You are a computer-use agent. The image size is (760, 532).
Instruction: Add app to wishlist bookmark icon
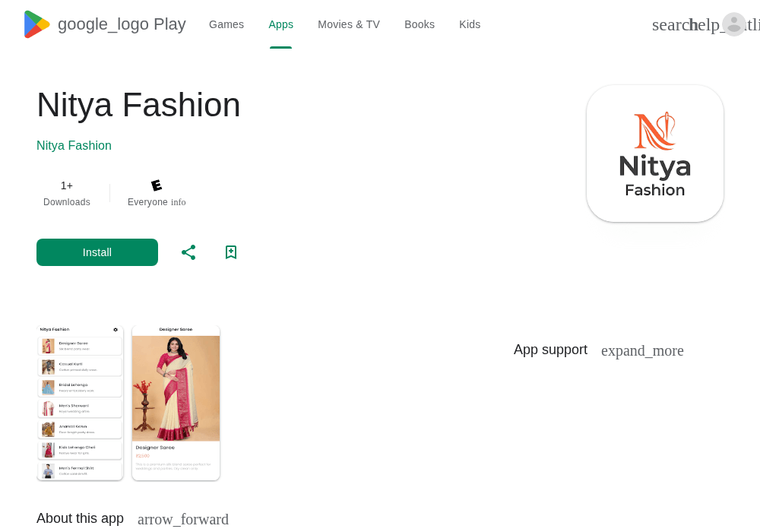pyautogui.click(x=231, y=252)
